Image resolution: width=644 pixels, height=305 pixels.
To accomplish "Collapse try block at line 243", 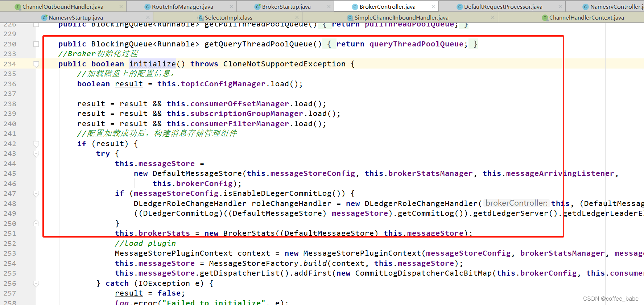I will click(36, 154).
